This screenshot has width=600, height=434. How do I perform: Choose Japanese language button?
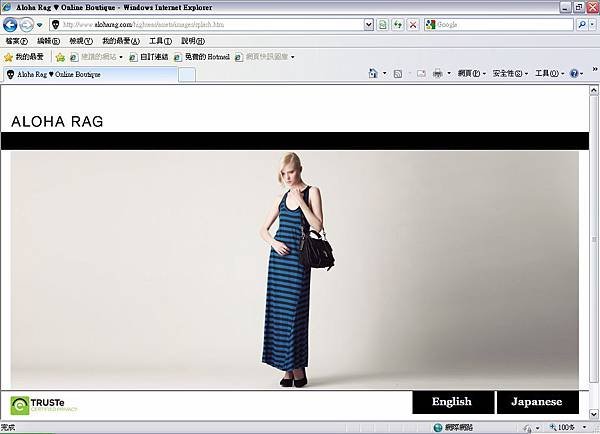pyautogui.click(x=537, y=402)
